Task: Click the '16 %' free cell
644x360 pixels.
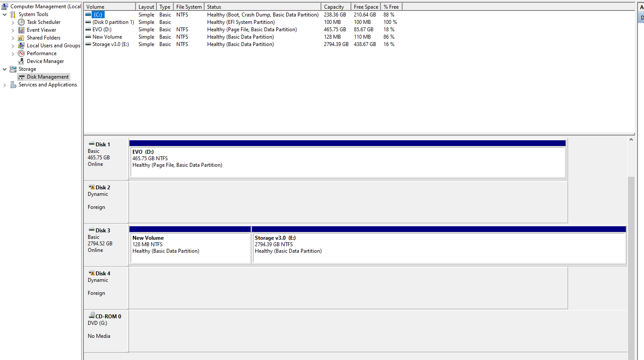Action: point(389,44)
